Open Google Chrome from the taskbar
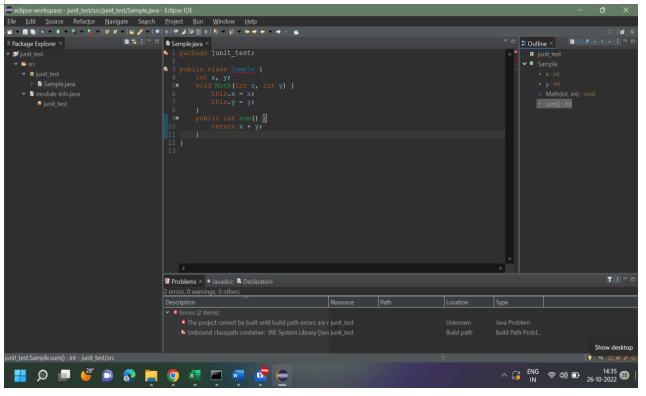The height and width of the screenshot is (396, 646). point(173,375)
